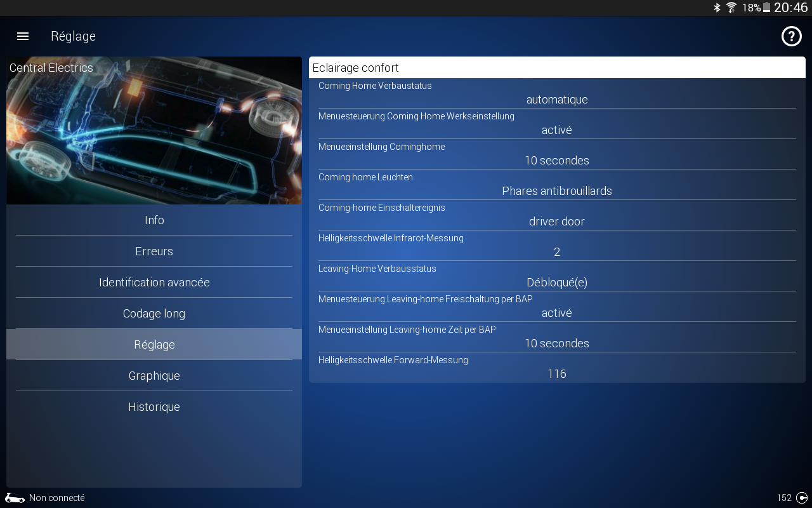Change Leaving-home Freischaltung per BAP setting
This screenshot has height=508, width=812.
point(557,307)
